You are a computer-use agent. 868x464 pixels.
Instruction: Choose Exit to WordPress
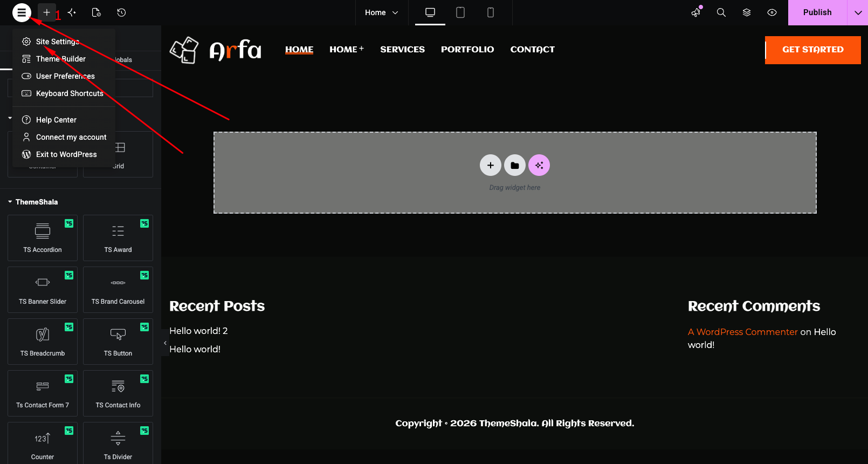(x=64, y=154)
